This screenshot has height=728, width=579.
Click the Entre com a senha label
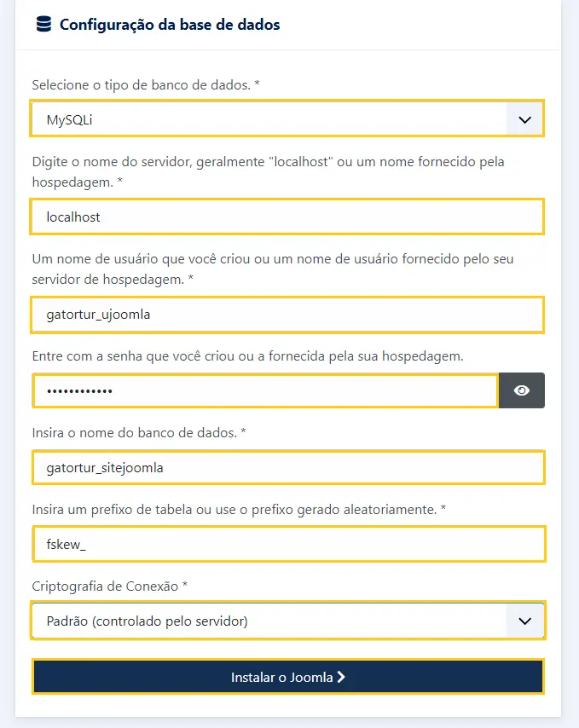pos(247,356)
